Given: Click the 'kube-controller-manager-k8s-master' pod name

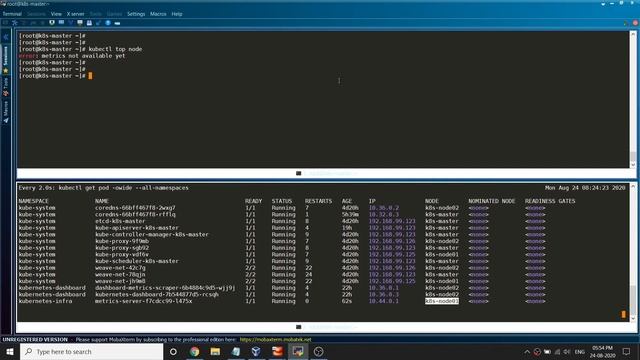Looking at the screenshot, I should (x=152, y=235).
